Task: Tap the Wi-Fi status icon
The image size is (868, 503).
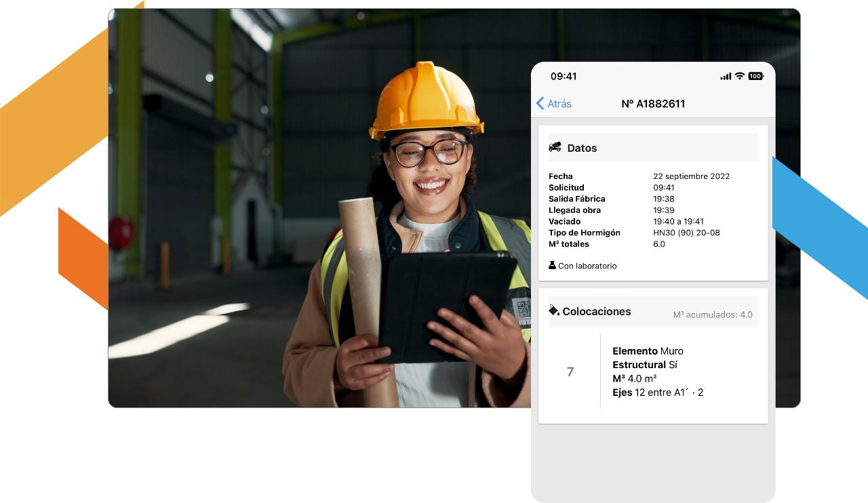Action: tap(739, 76)
